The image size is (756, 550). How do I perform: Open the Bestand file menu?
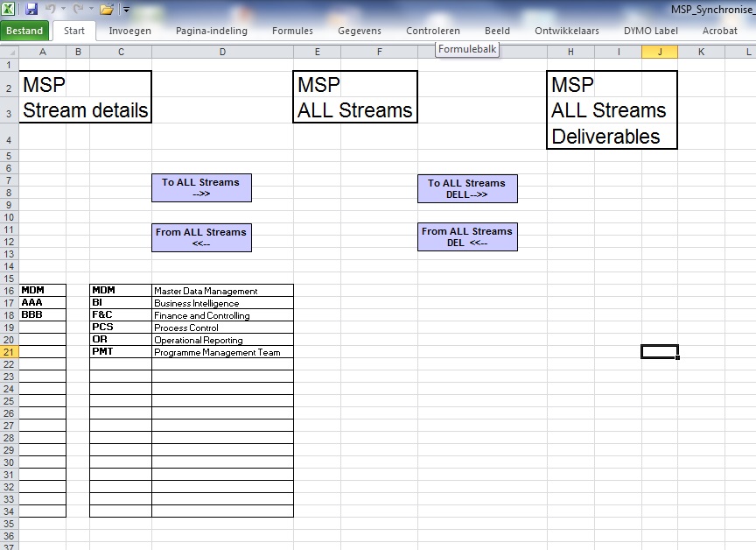(x=24, y=31)
